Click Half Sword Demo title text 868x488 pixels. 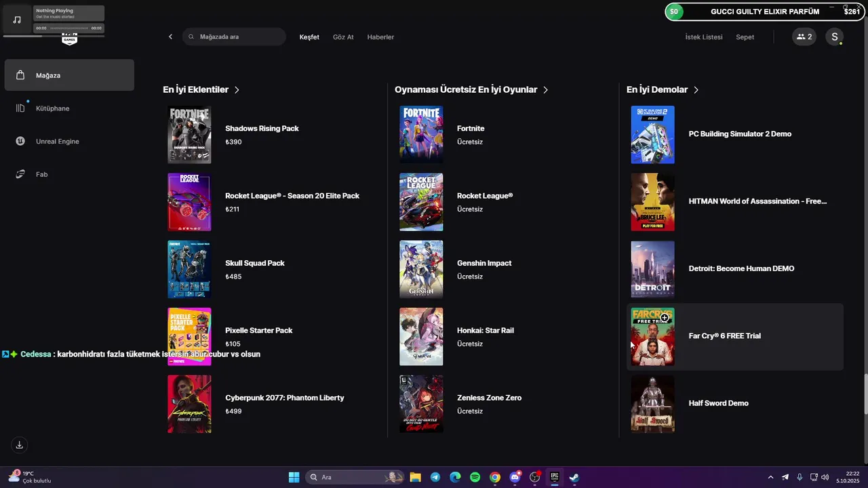pos(718,403)
